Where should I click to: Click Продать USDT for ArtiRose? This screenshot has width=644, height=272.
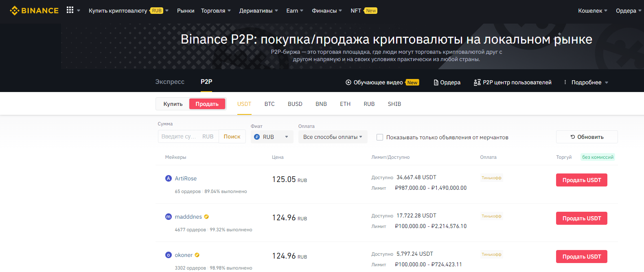(582, 180)
